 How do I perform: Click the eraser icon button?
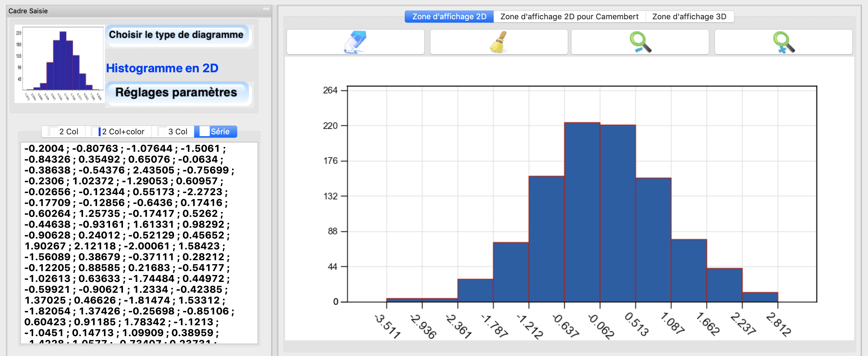(355, 42)
